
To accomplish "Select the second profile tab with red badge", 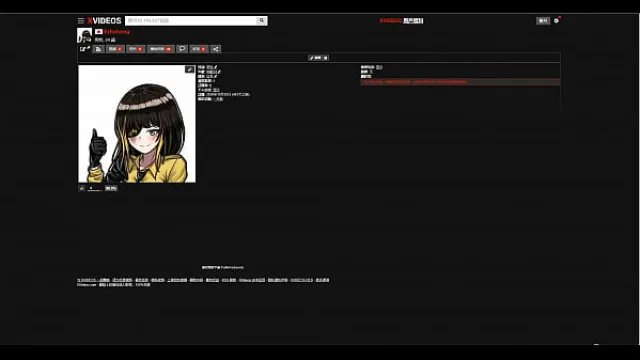I will point(136,49).
